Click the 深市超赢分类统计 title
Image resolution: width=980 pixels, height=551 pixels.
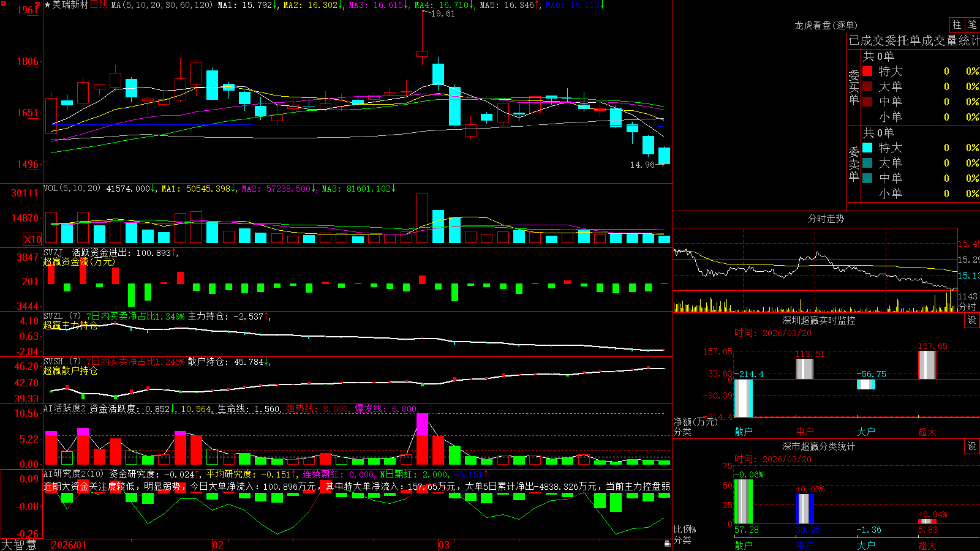[x=818, y=446]
